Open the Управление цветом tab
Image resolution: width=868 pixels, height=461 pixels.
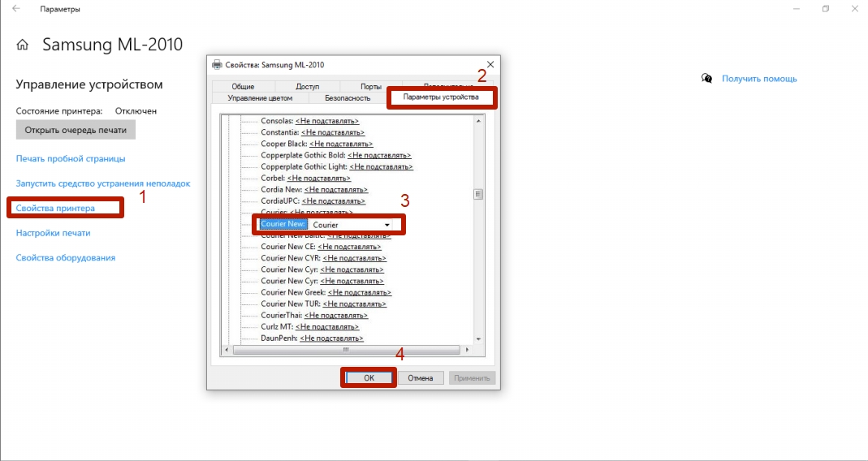[260, 98]
